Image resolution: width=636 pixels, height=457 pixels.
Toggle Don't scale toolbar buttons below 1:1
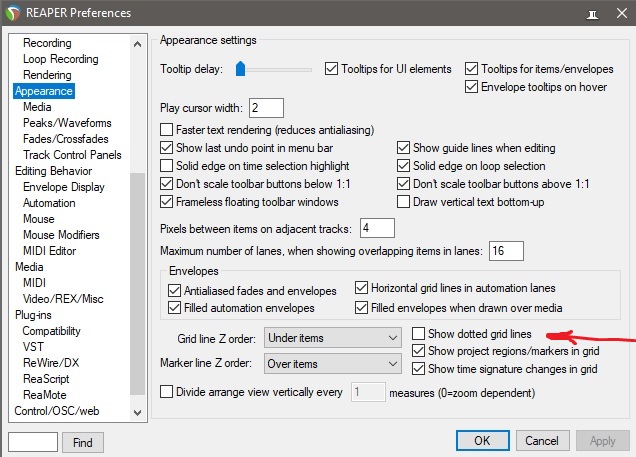click(166, 184)
